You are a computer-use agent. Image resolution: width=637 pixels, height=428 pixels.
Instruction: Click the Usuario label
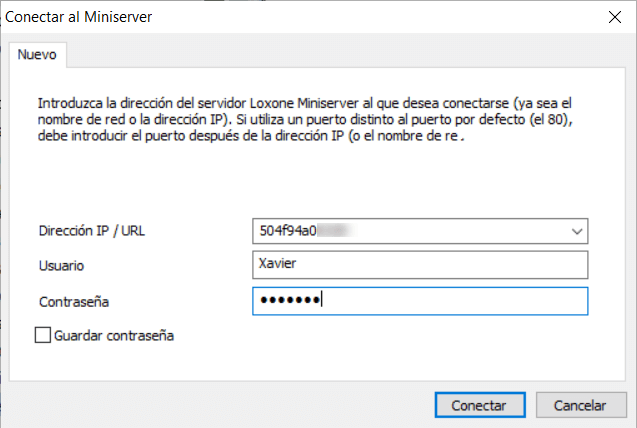(61, 266)
